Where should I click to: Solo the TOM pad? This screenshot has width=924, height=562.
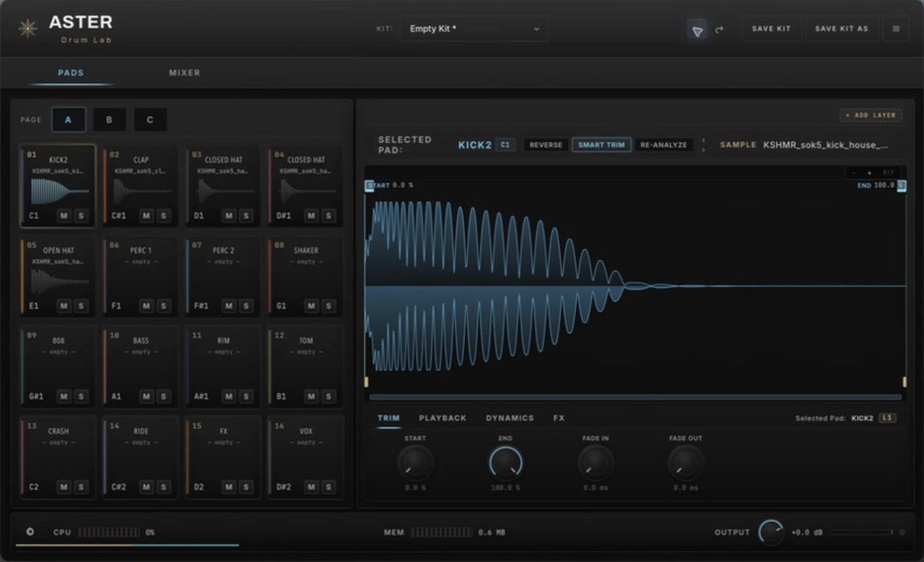tap(329, 396)
